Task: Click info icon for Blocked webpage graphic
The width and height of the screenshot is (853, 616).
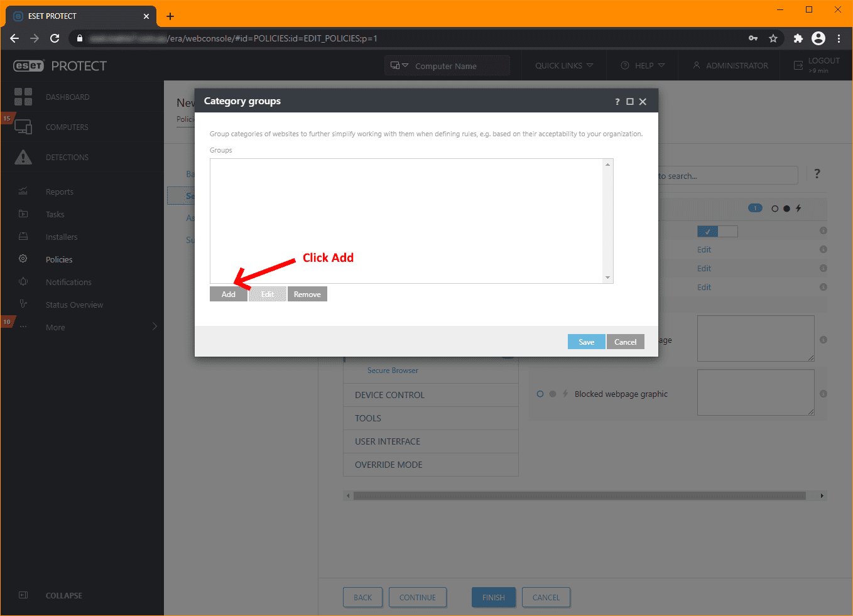Action: tap(823, 394)
